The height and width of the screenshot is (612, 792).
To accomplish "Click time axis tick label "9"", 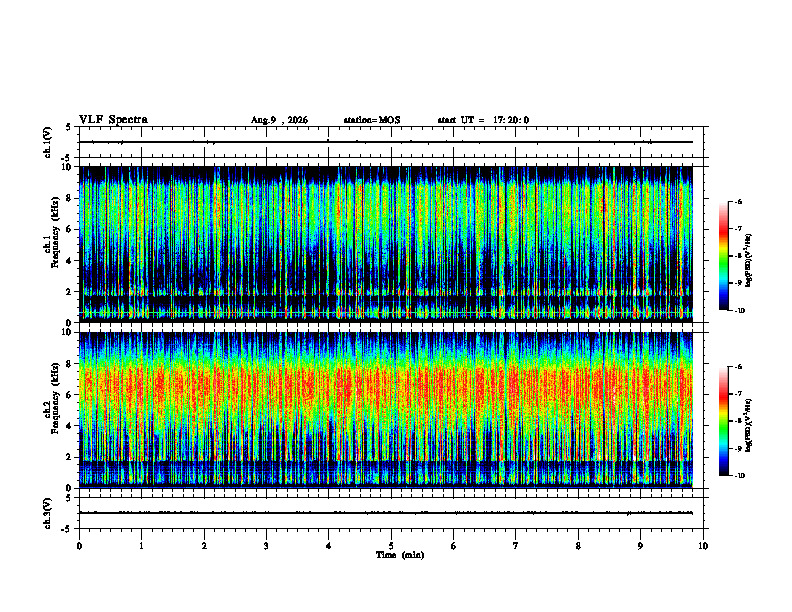I will coord(640,546).
